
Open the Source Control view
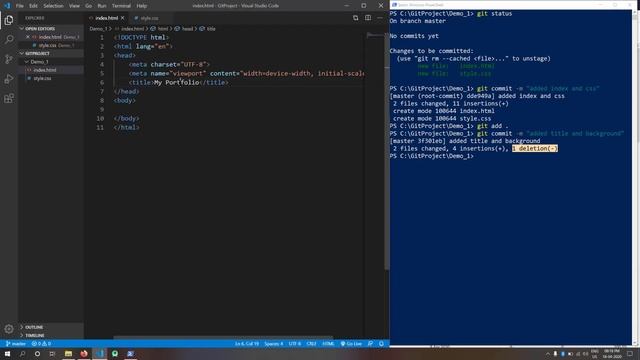click(9, 59)
